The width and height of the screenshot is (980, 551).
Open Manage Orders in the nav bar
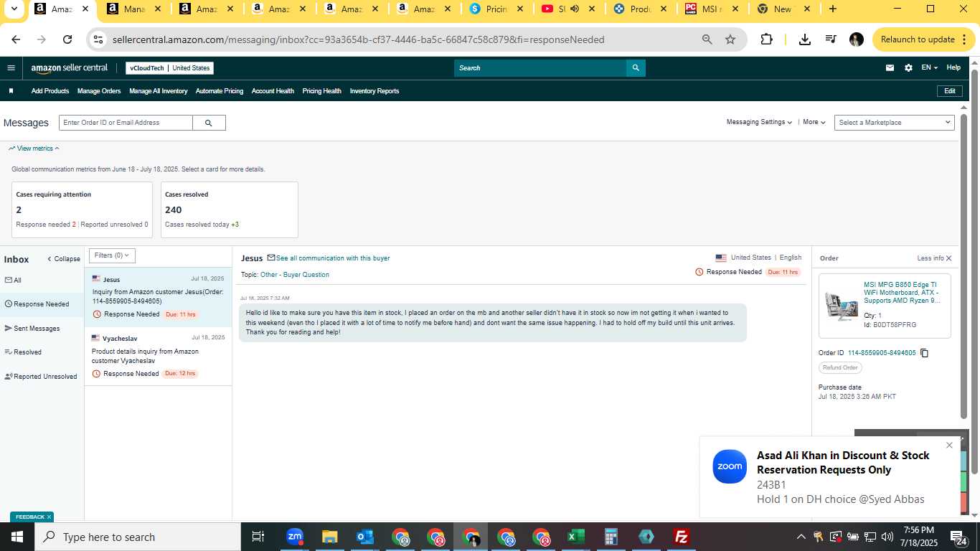[99, 91]
